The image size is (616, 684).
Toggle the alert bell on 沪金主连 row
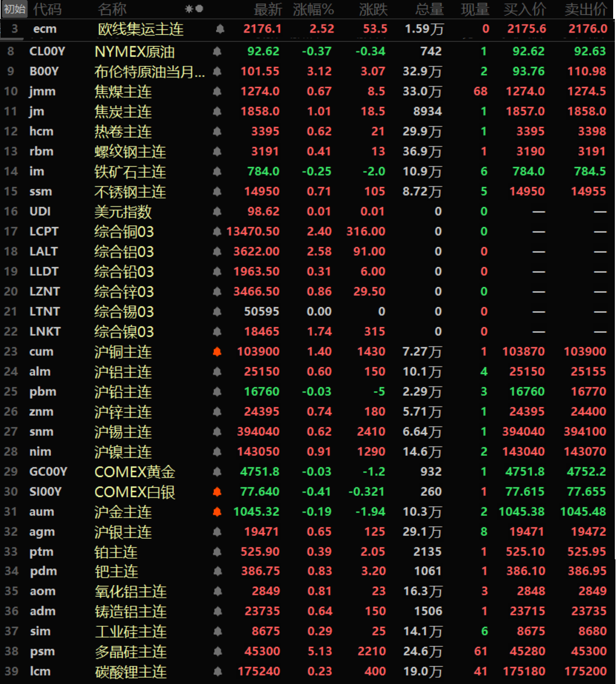pyautogui.click(x=217, y=512)
